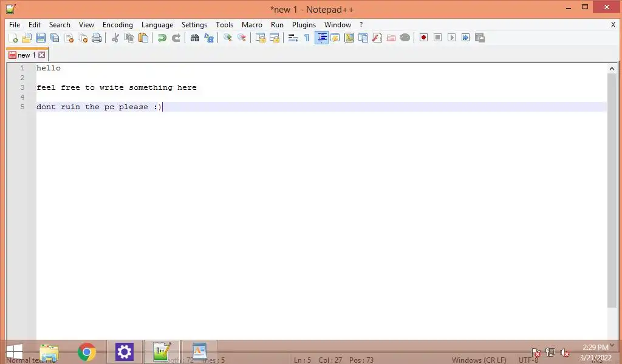Save the current recorded macro icon

coord(480,38)
